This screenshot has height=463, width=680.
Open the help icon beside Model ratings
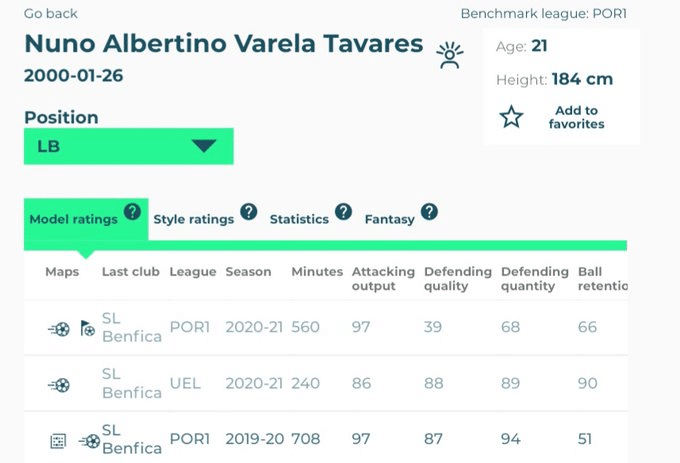click(132, 212)
